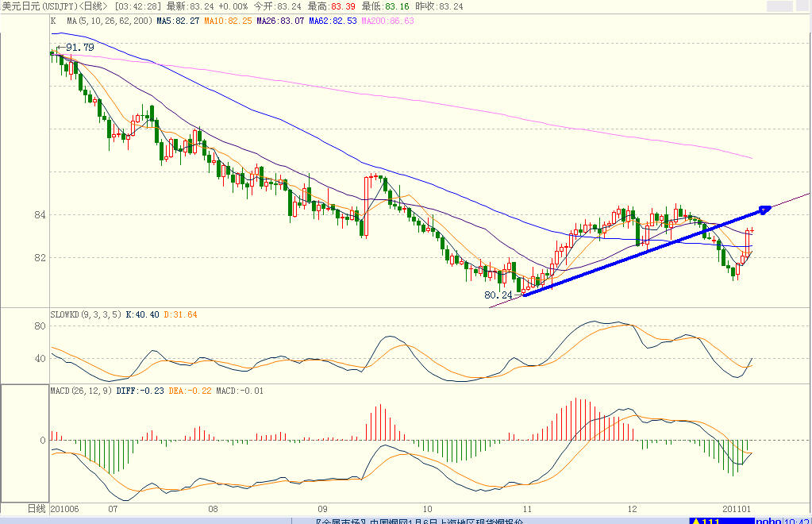
Task: Click the D:31.64 stochastic value
Action: (180, 314)
